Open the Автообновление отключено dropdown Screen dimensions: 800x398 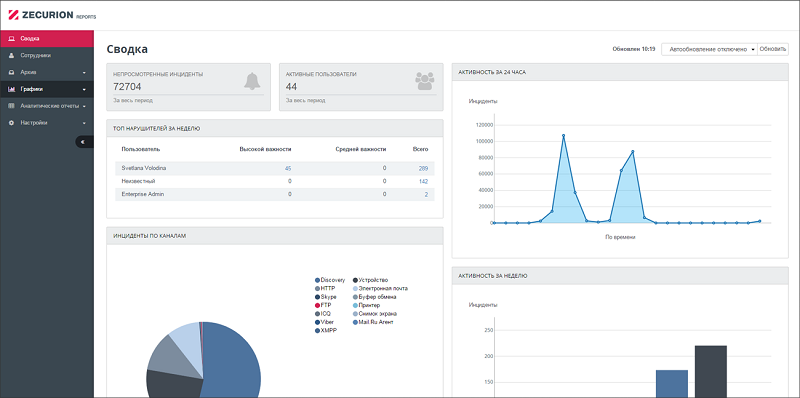(709, 49)
